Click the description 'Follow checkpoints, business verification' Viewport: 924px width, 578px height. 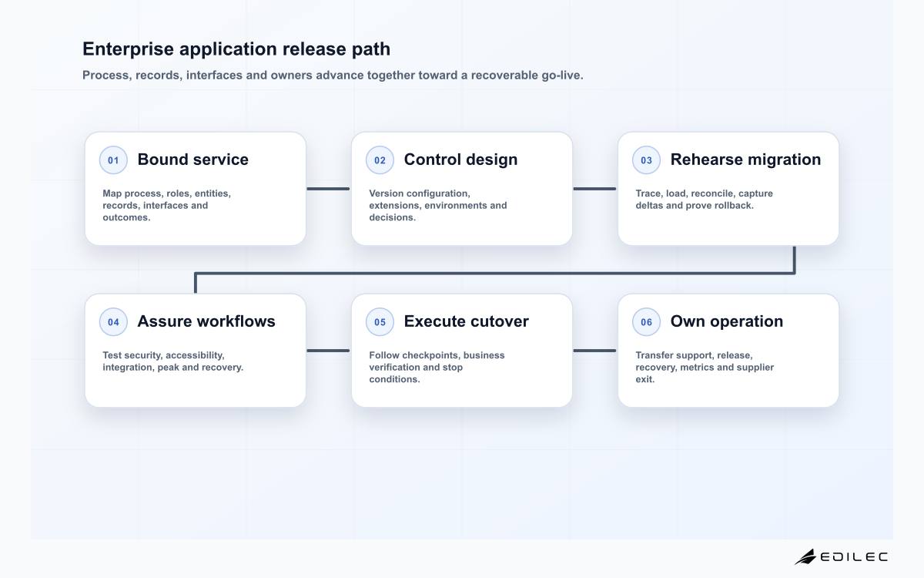(x=437, y=367)
